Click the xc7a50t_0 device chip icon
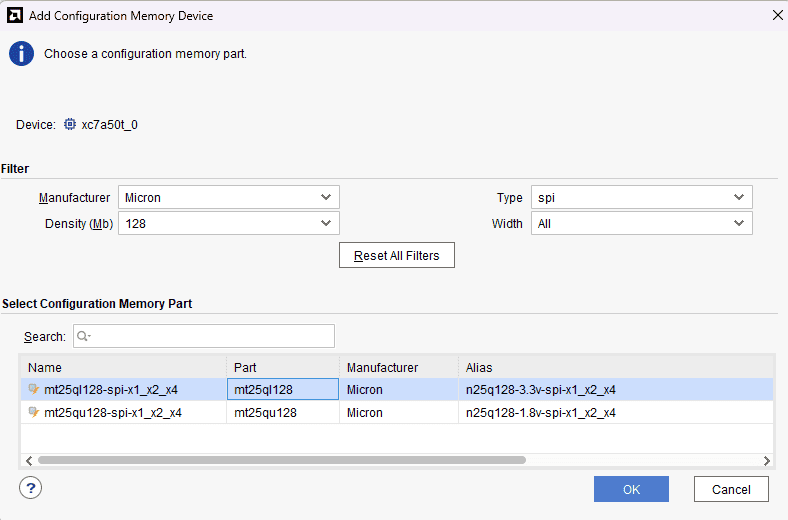The height and width of the screenshot is (520, 788). coord(70,125)
